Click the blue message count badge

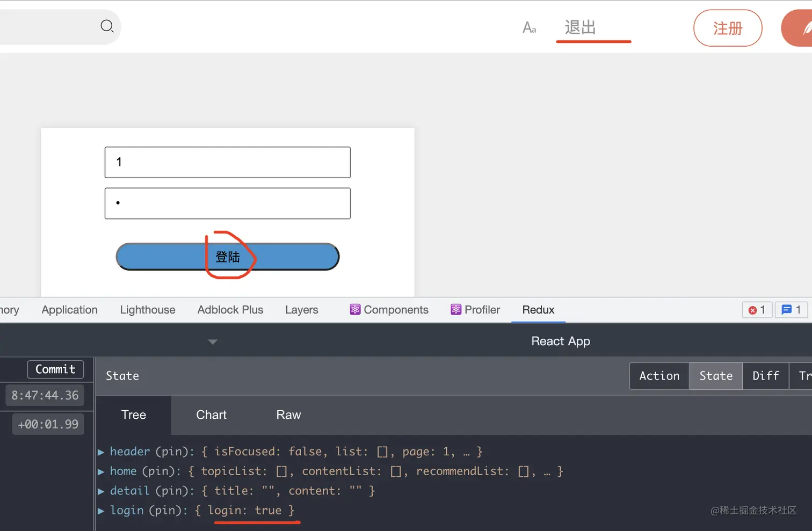click(791, 310)
